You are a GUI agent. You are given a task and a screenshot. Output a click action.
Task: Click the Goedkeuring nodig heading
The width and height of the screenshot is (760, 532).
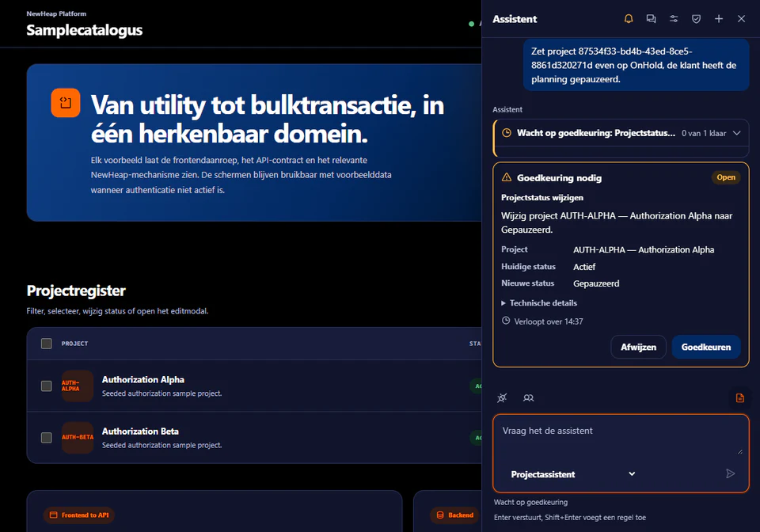pyautogui.click(x=559, y=178)
